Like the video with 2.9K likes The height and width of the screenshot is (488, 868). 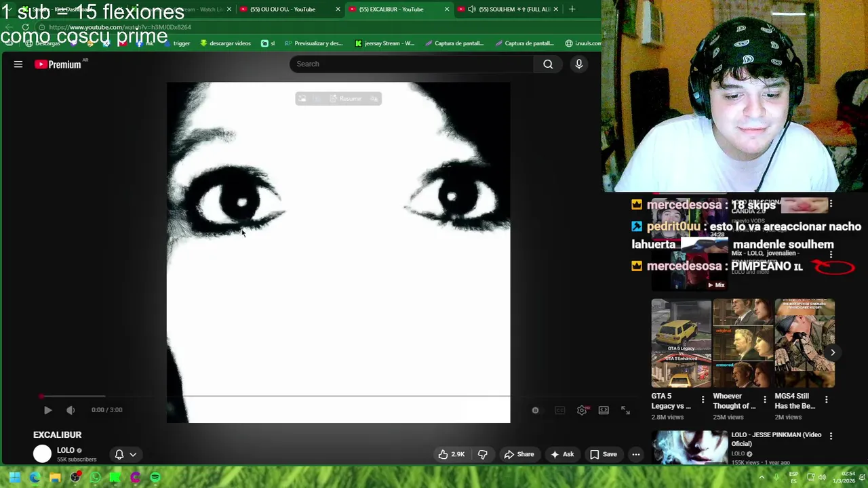coord(451,454)
